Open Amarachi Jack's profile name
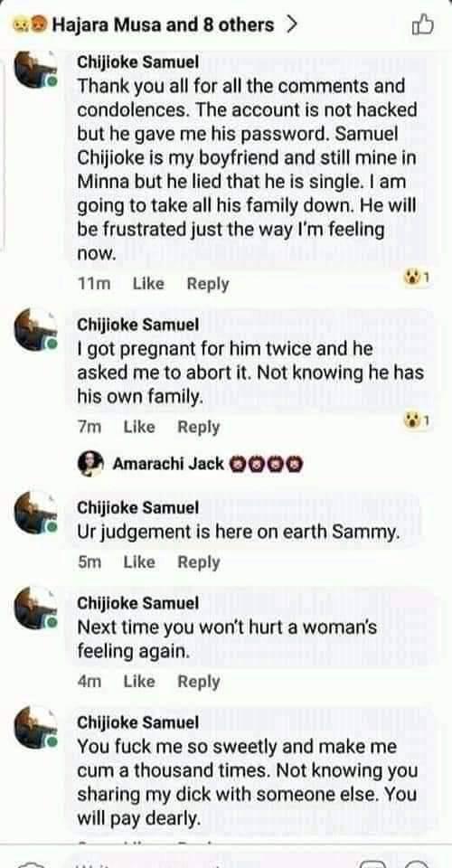This screenshot has width=452, height=868. coord(167,463)
